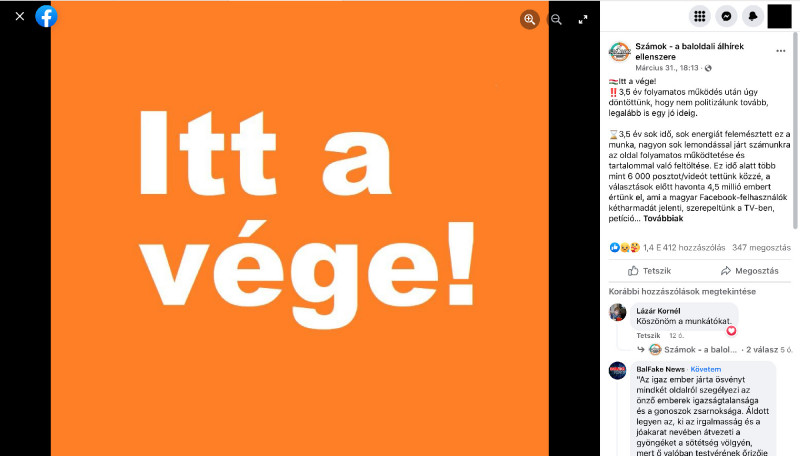
Task: Share the post via Megosztás
Action: [x=749, y=271]
